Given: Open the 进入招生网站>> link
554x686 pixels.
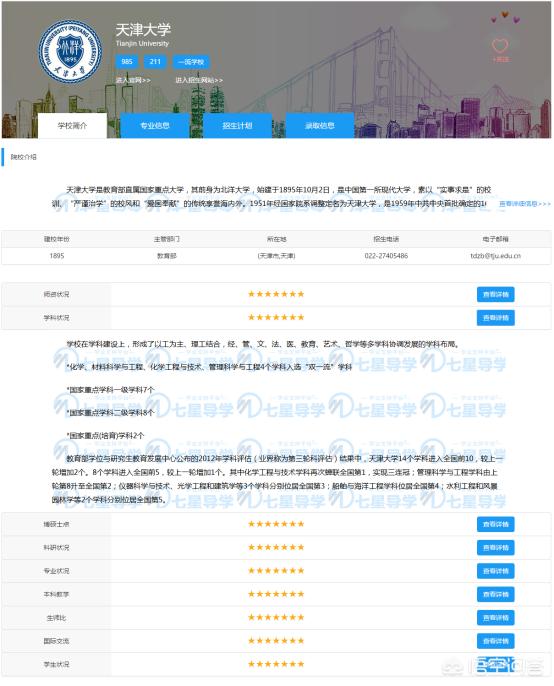Looking at the screenshot, I should (x=199, y=80).
